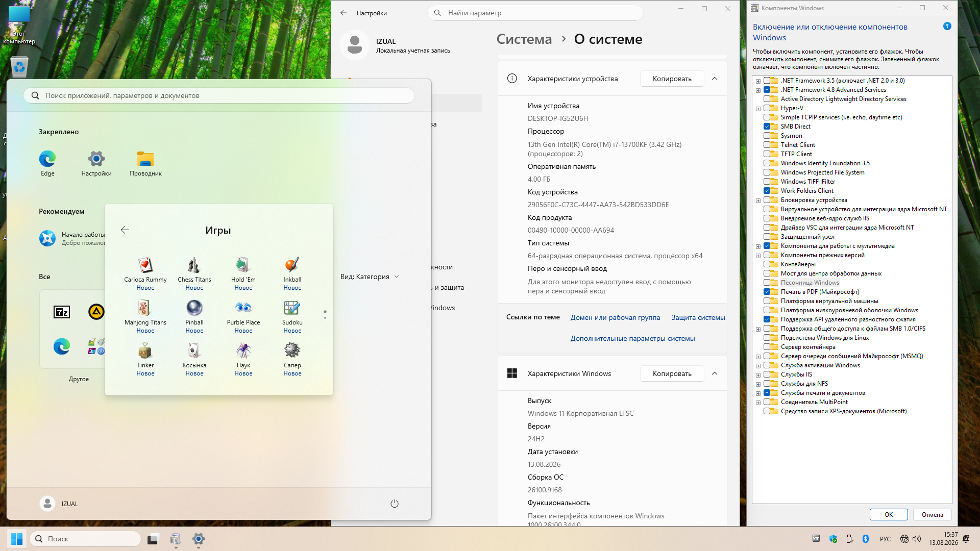Copy Windows specifications with Копировать

(x=672, y=373)
